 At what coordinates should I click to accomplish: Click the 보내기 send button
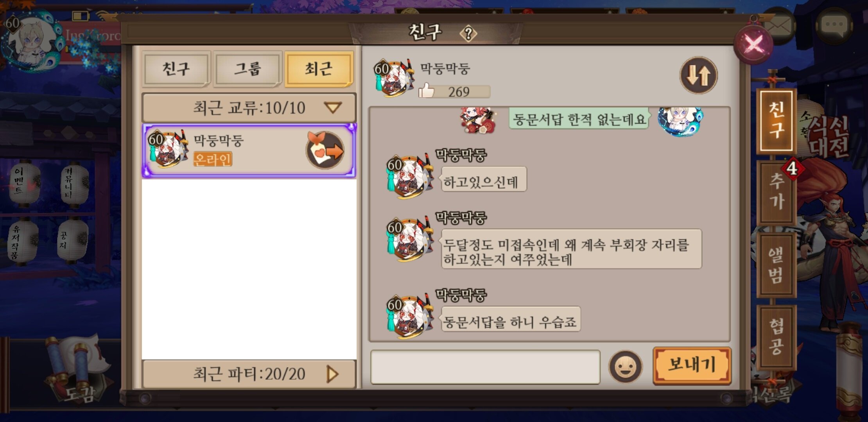[x=692, y=365]
